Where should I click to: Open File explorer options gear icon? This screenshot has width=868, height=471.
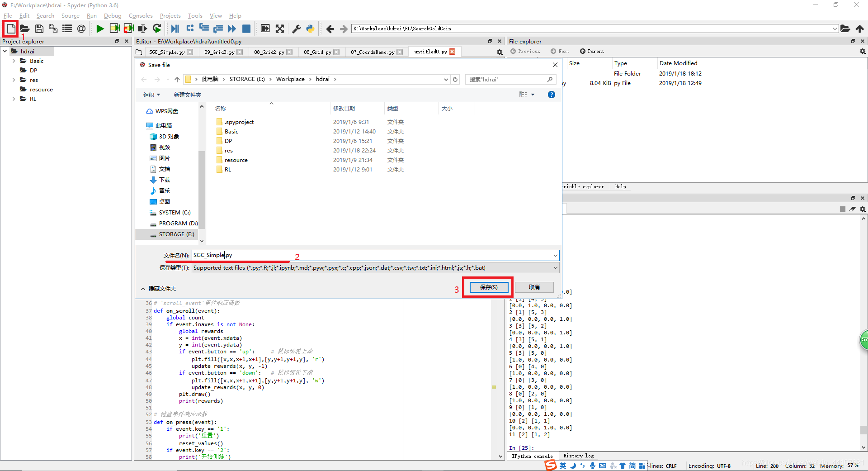tap(863, 52)
